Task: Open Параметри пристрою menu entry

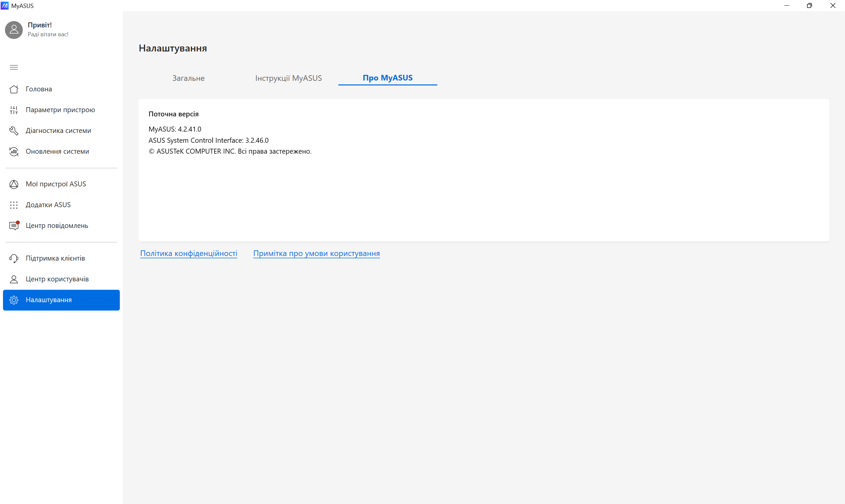Action: pyautogui.click(x=60, y=110)
